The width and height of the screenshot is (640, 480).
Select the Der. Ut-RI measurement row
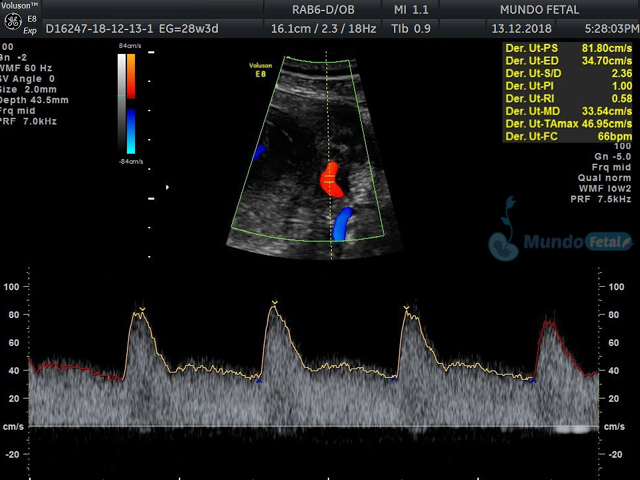coord(567,99)
